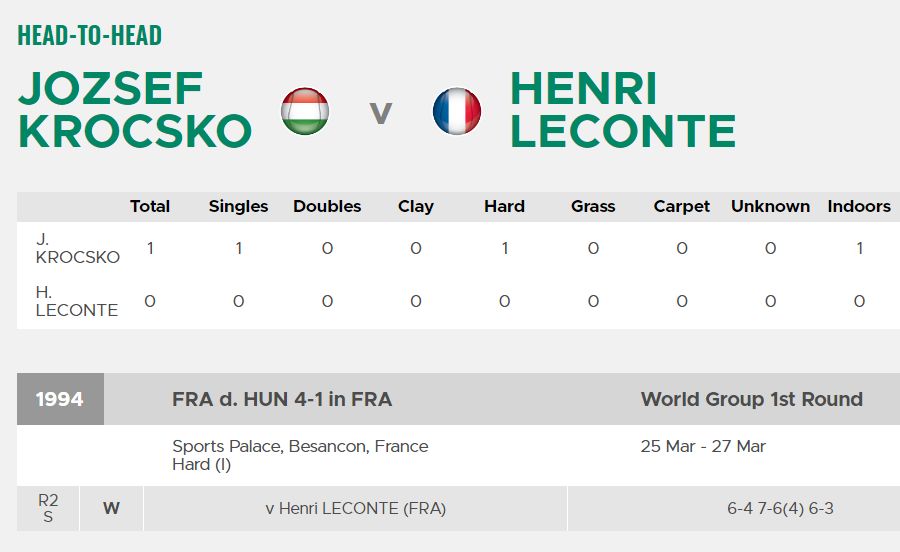900x552 pixels.
Task: Click the Hard surface column header
Action: [x=504, y=207]
